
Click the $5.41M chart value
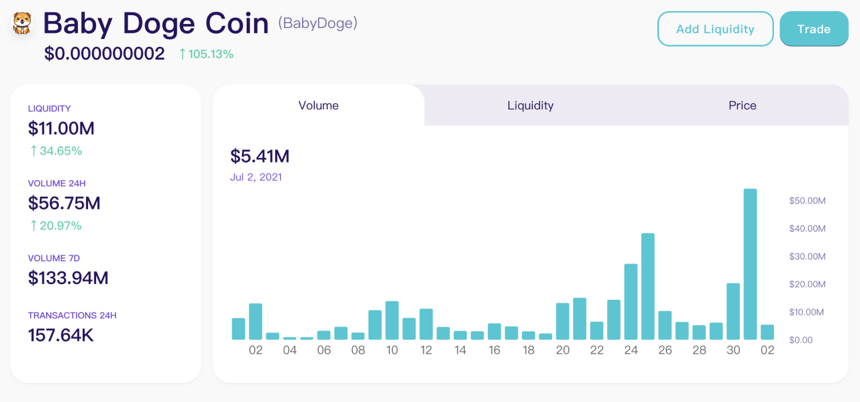pos(260,156)
